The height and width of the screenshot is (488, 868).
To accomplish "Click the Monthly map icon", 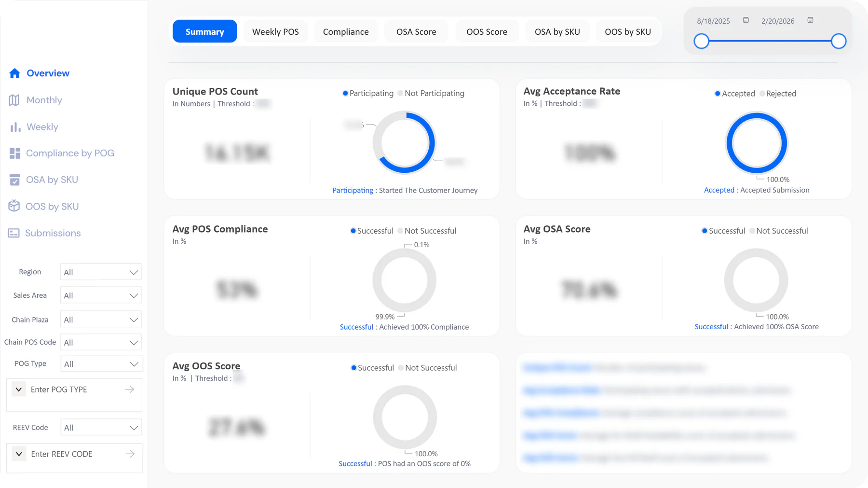I will [14, 100].
